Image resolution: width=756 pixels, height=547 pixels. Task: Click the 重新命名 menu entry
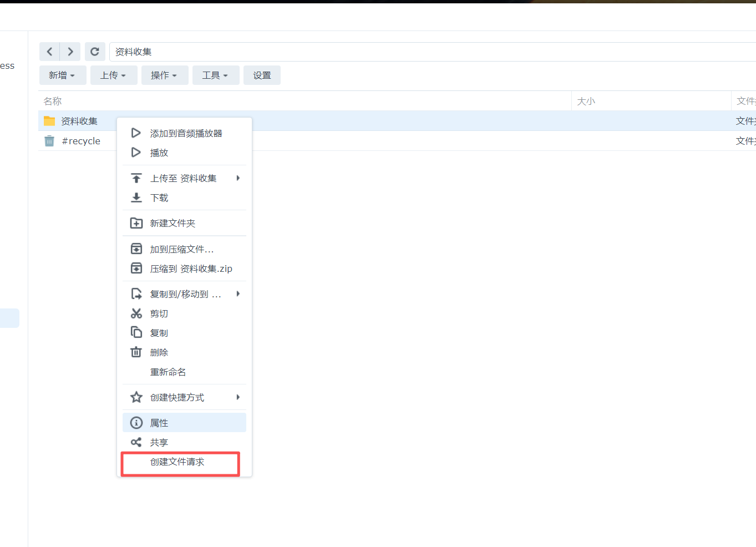pos(168,372)
